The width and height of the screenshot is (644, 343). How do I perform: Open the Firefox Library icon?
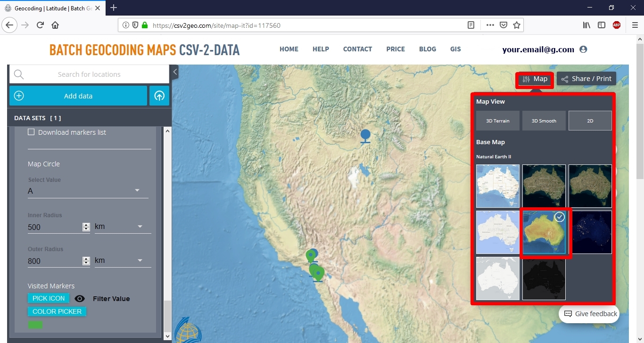tap(586, 25)
